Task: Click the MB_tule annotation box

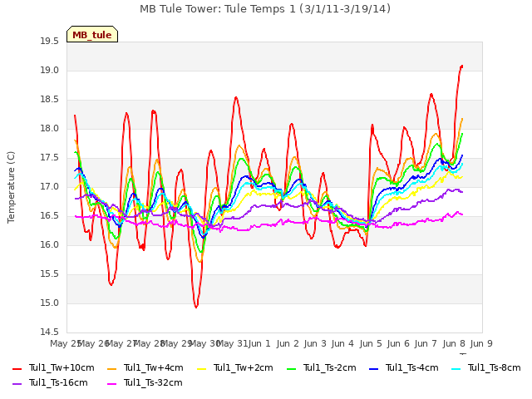Action: pyautogui.click(x=92, y=34)
